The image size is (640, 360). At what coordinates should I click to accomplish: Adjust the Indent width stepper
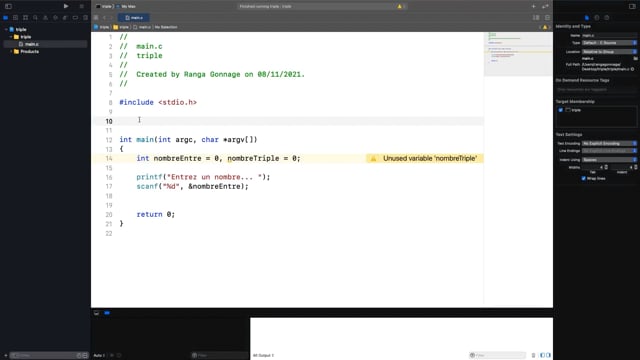click(x=636, y=167)
